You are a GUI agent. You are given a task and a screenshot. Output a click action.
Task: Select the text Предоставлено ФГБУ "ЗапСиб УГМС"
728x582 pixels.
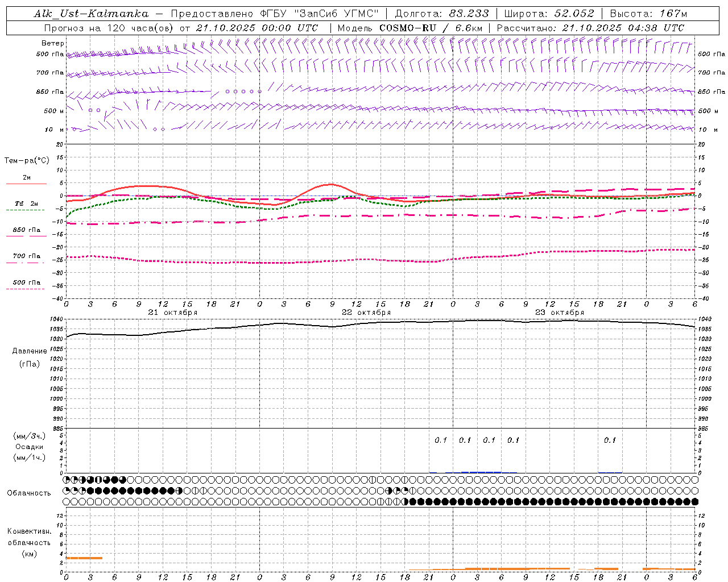(x=275, y=14)
